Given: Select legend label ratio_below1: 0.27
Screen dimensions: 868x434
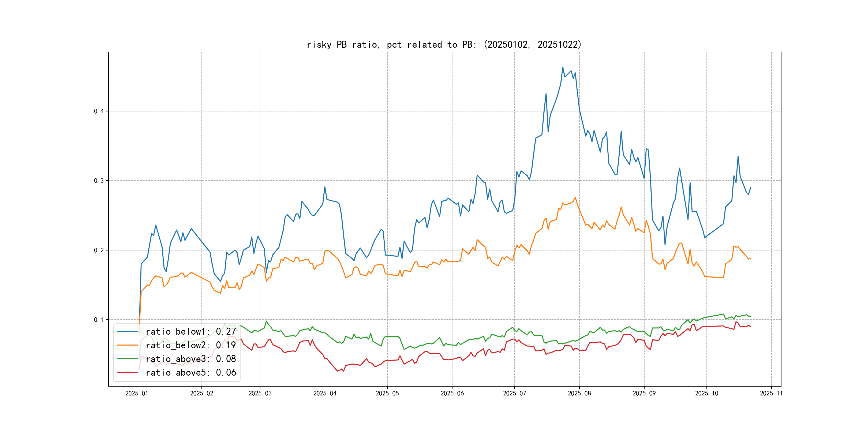Looking at the screenshot, I should coord(191,332).
